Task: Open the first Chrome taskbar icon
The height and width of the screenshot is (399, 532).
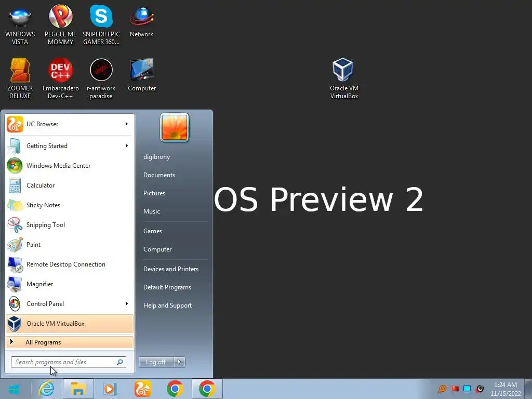Action: click(175, 389)
